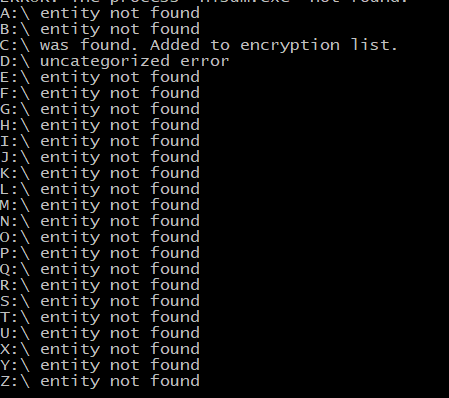The height and width of the screenshot is (398, 449).
Task: Click the "G:\ entity not found" line
Action: tap(100, 109)
